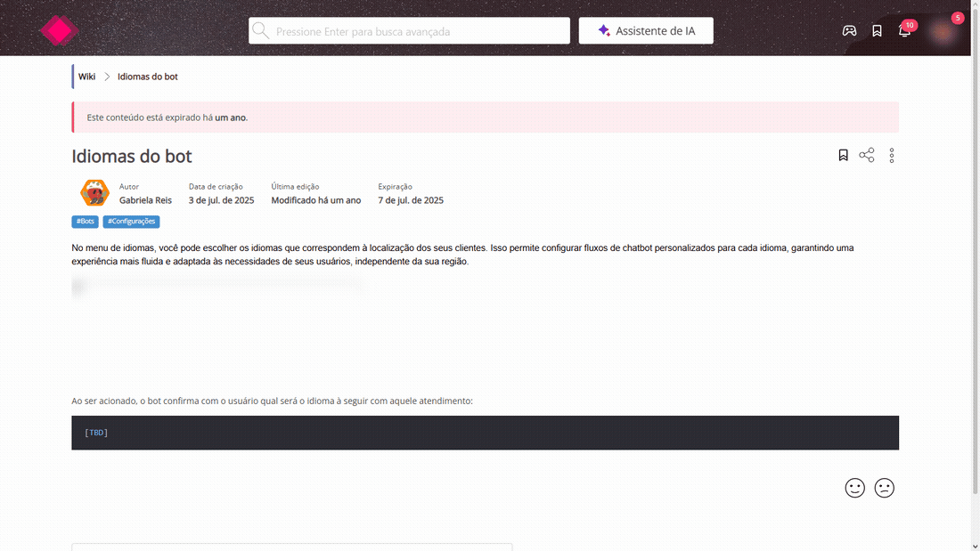Open the article's more options menu
Image resolution: width=980 pixels, height=551 pixels.
click(892, 155)
